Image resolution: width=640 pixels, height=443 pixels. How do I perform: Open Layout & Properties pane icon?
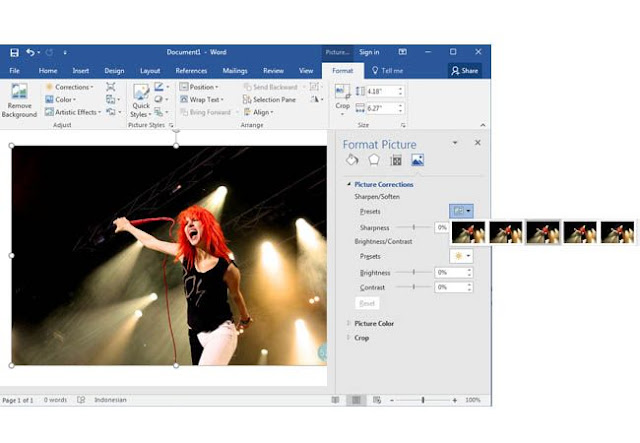[396, 160]
